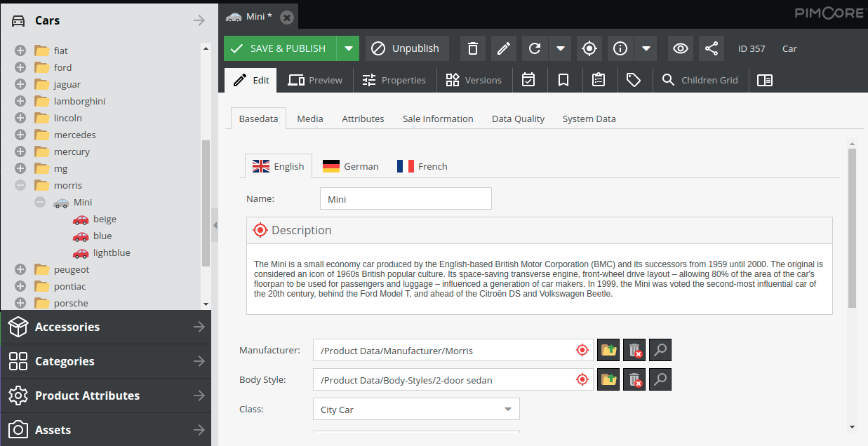Screen dimensions: 868x446
Task: Expand the mercedes folder in tree
Action: click(x=20, y=135)
